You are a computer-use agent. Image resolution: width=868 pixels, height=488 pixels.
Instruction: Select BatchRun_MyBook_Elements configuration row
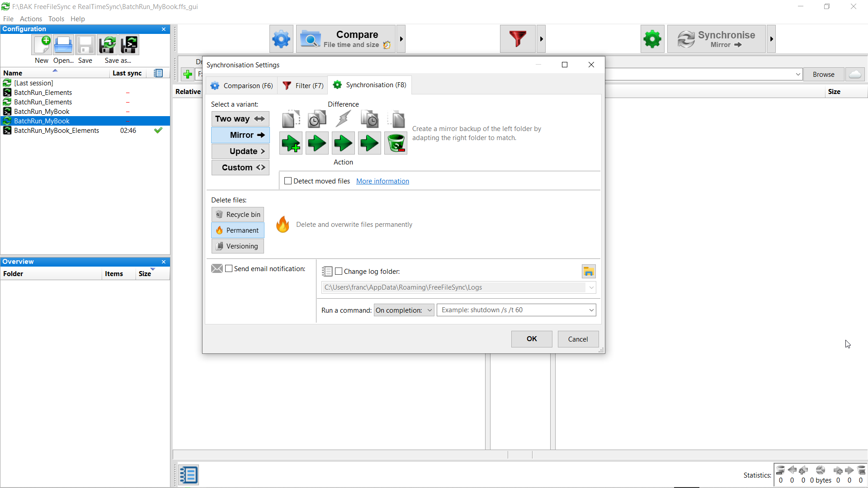[85, 131]
